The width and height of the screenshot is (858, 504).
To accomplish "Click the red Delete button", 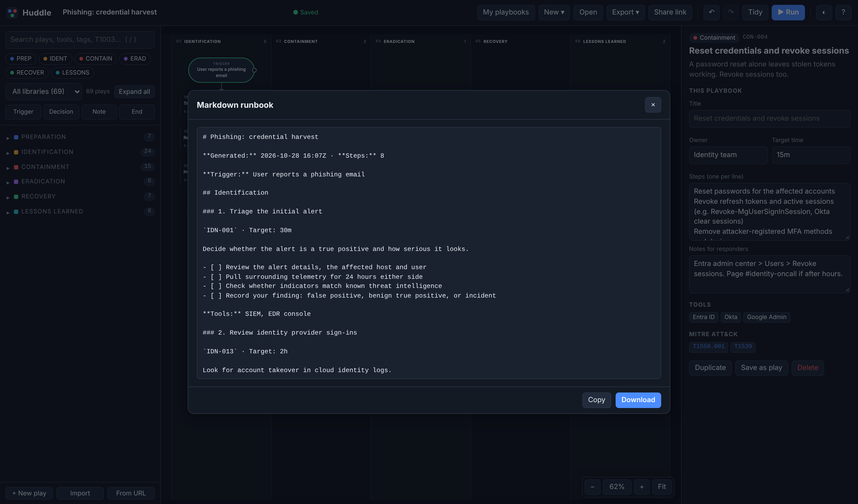I will (x=808, y=368).
